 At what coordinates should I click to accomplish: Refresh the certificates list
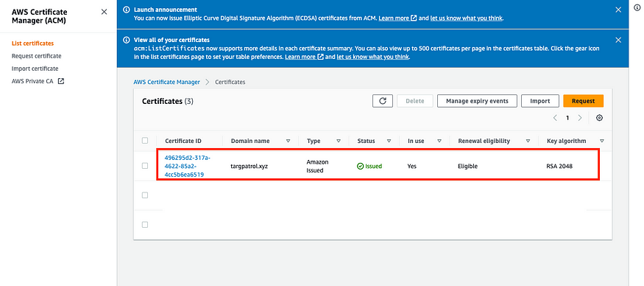coord(383,101)
